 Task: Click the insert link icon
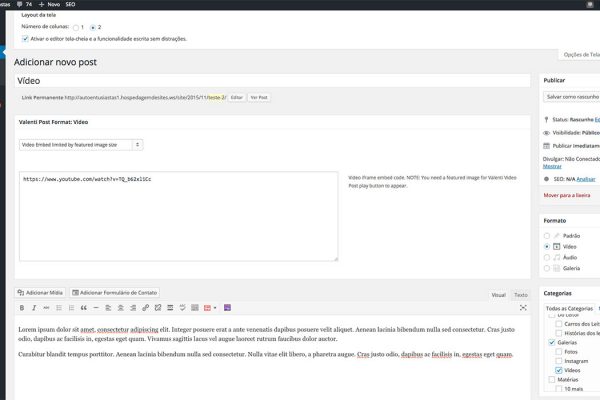[145, 307]
